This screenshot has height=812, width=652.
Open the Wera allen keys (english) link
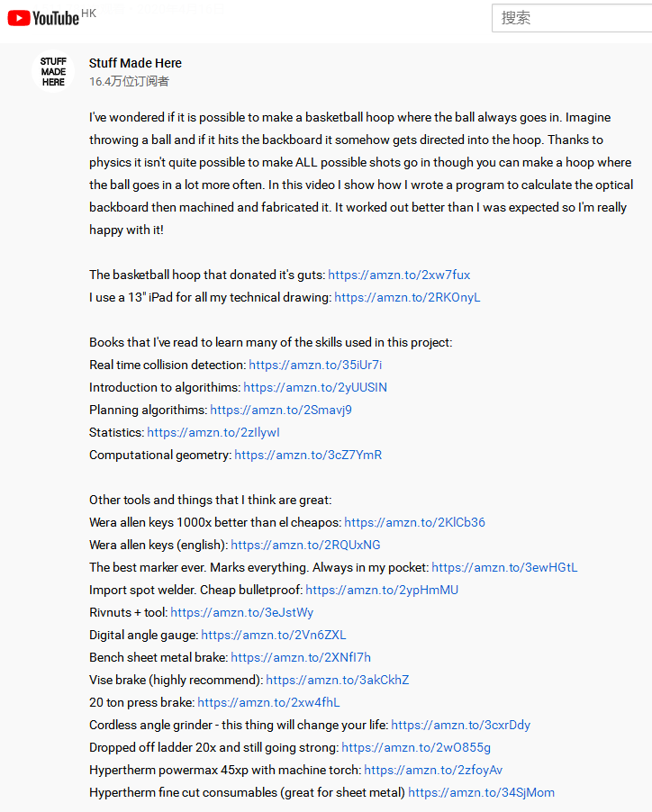coord(305,545)
